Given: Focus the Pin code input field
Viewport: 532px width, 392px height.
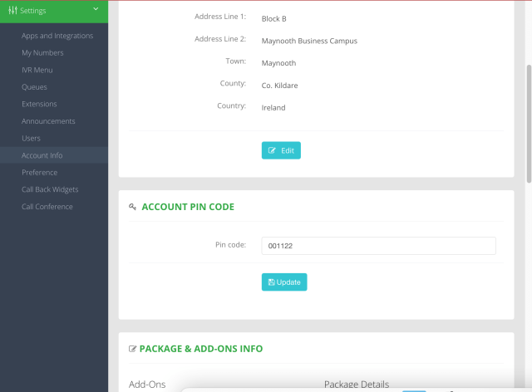Looking at the screenshot, I should click(x=378, y=246).
